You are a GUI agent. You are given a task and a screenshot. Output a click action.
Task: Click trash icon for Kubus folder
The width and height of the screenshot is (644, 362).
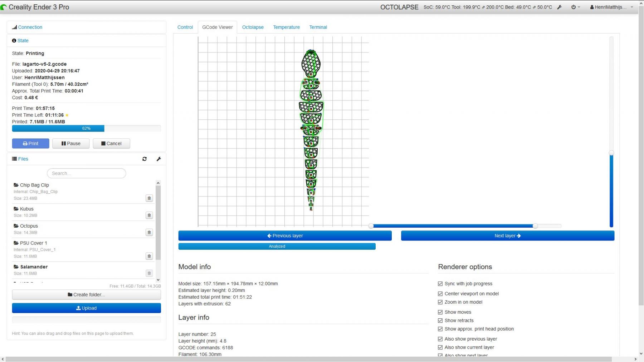[x=149, y=215]
